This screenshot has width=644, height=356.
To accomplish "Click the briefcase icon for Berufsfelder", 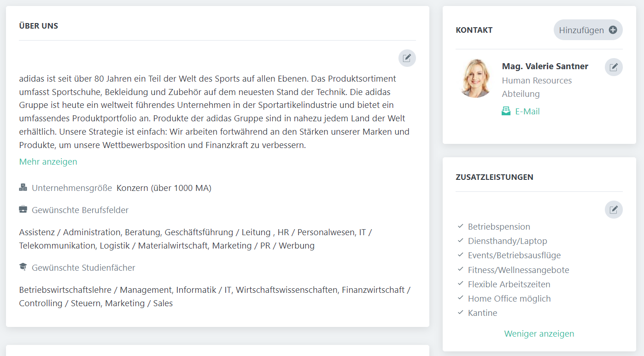I will (23, 210).
